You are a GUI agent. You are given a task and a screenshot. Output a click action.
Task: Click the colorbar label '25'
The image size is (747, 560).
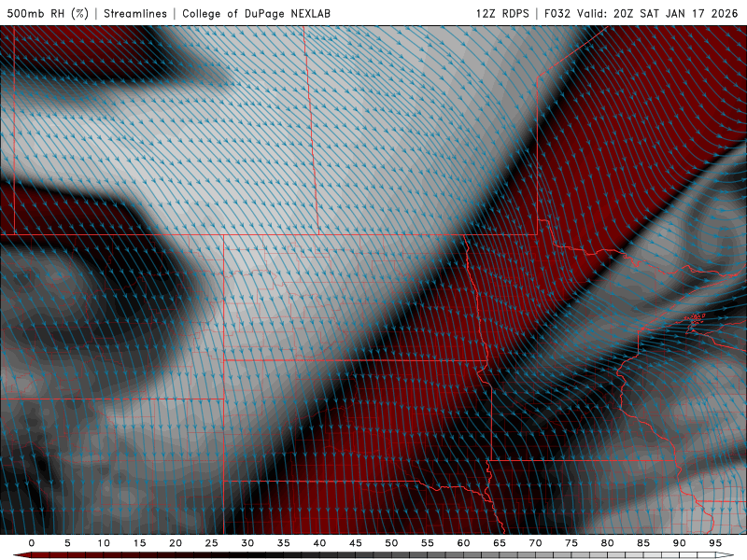pos(211,543)
